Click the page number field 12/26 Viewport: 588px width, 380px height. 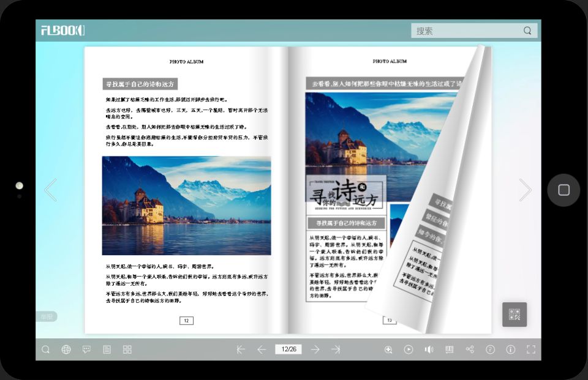(288, 349)
